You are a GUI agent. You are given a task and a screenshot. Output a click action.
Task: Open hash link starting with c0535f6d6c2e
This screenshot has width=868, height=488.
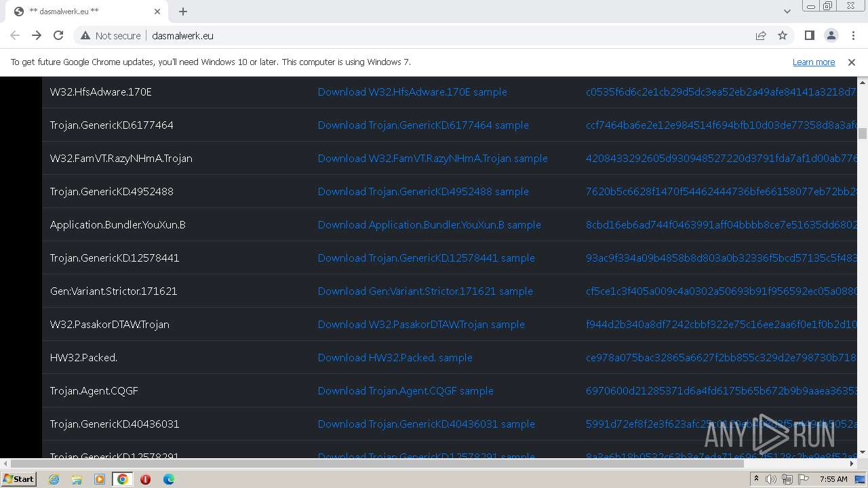722,91
